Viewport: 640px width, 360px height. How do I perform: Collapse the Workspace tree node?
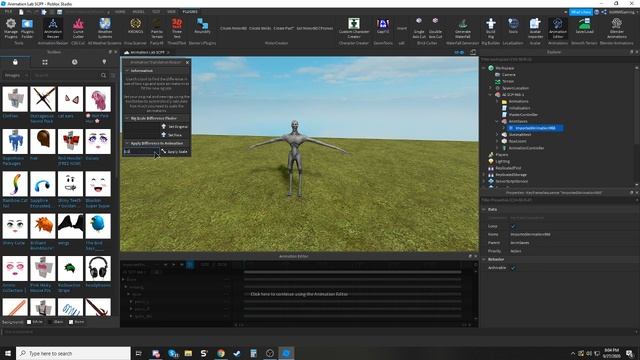coord(484,68)
